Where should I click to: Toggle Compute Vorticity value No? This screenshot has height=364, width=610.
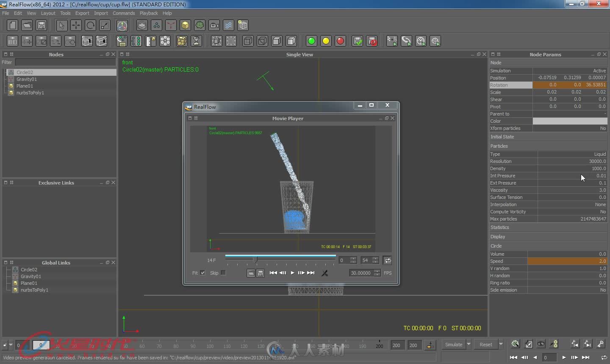572,212
